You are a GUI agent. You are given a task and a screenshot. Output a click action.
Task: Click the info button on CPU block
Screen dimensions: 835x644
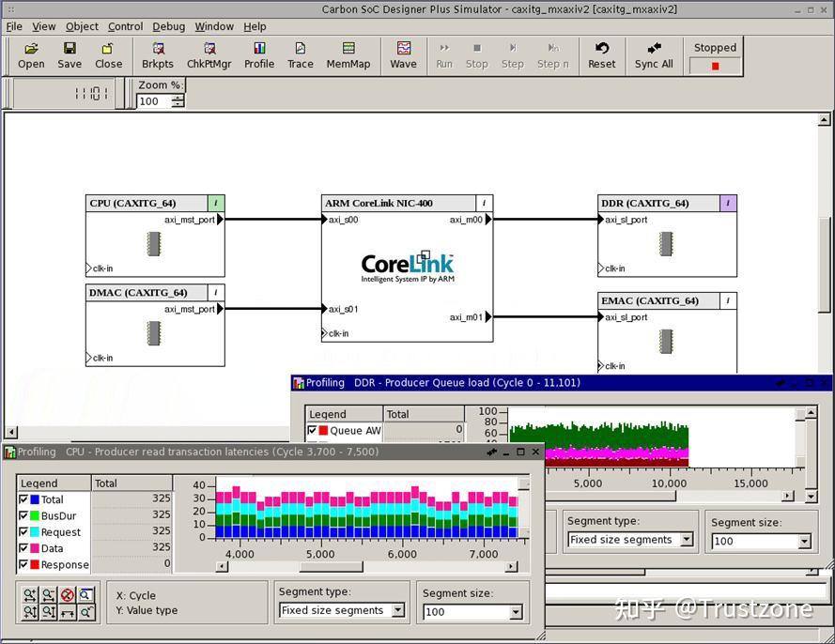(216, 203)
